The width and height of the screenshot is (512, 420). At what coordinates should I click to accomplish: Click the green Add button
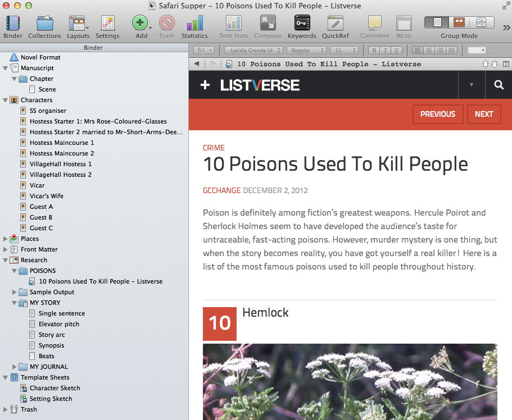[x=140, y=23]
